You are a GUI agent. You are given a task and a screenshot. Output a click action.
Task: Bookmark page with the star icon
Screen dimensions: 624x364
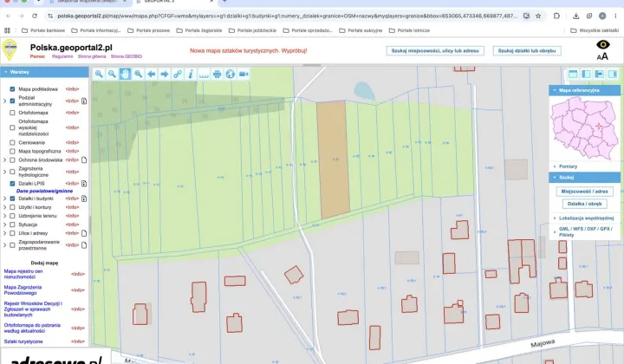coord(538,16)
